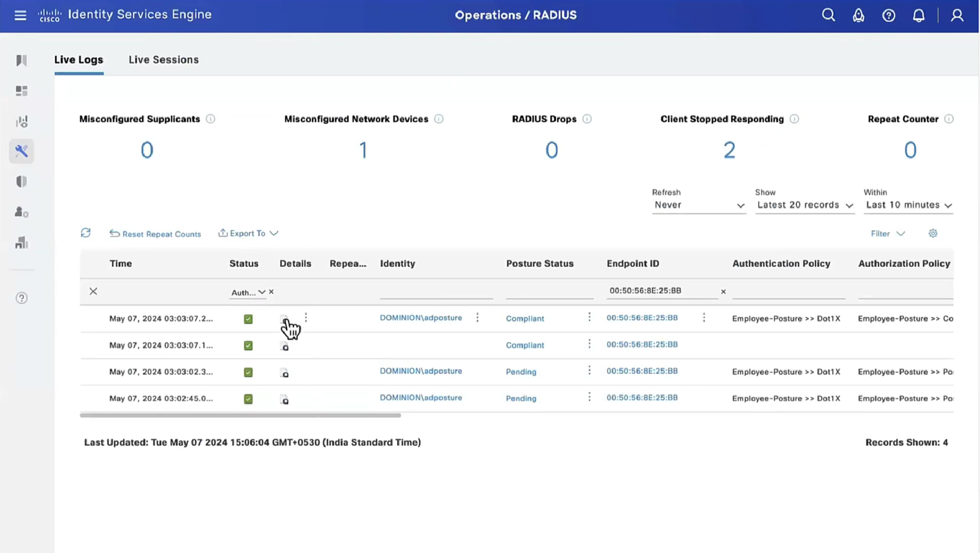980x553 pixels.
Task: Open details icon for 03:02:45 log entry
Action: [284, 399]
